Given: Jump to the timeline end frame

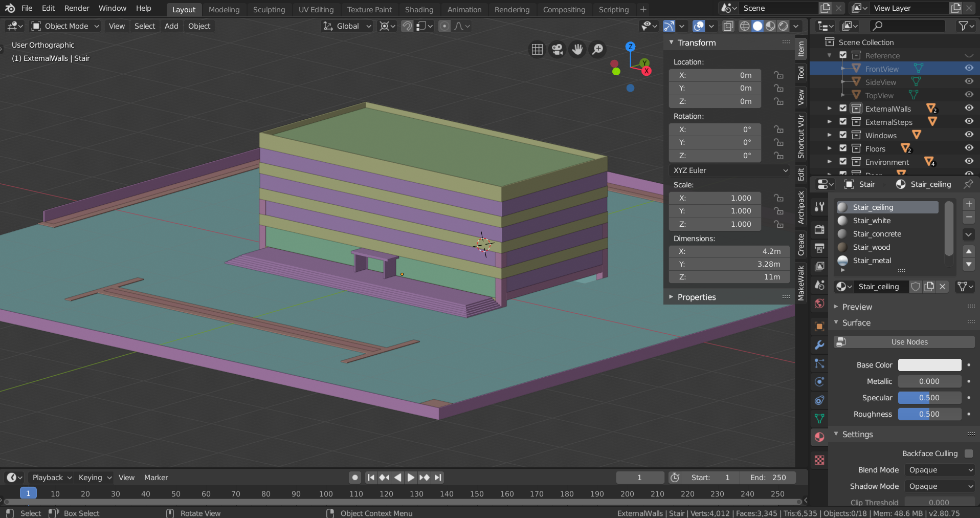Looking at the screenshot, I should tap(438, 478).
